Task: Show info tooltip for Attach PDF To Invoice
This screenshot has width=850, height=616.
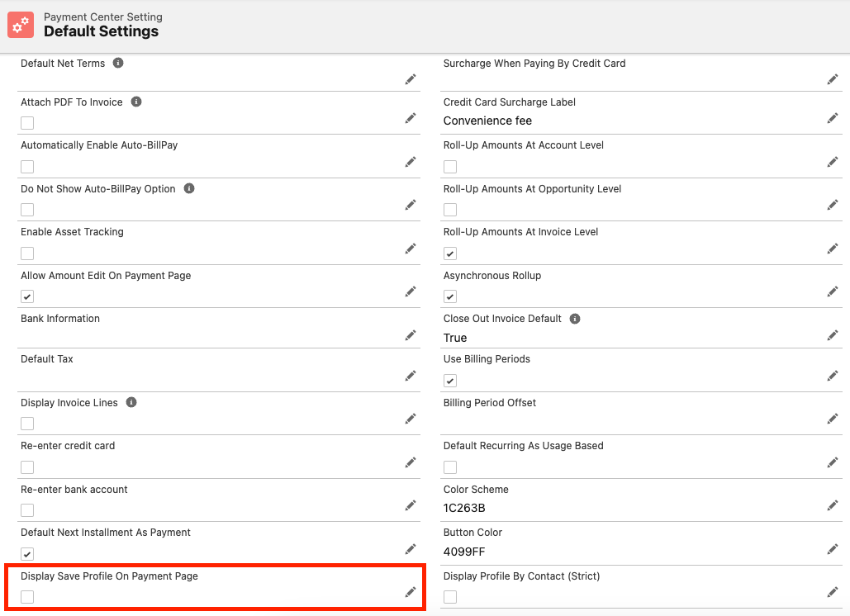Action: (136, 102)
